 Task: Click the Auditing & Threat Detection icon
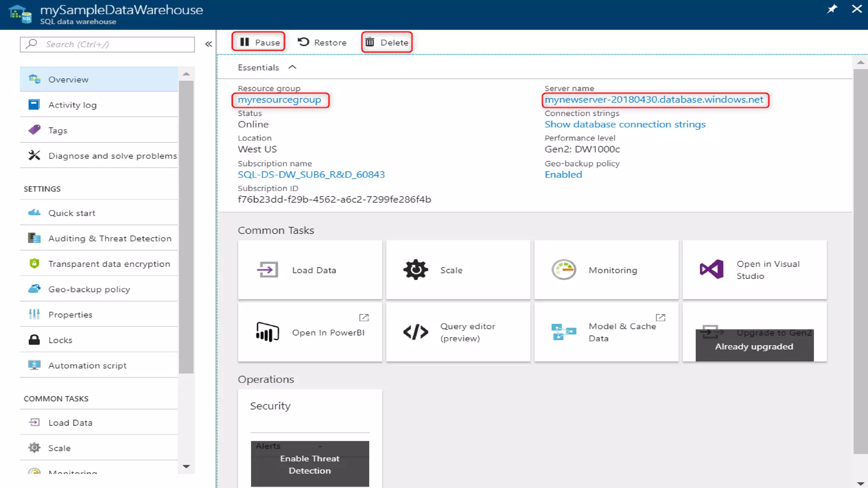coord(34,238)
